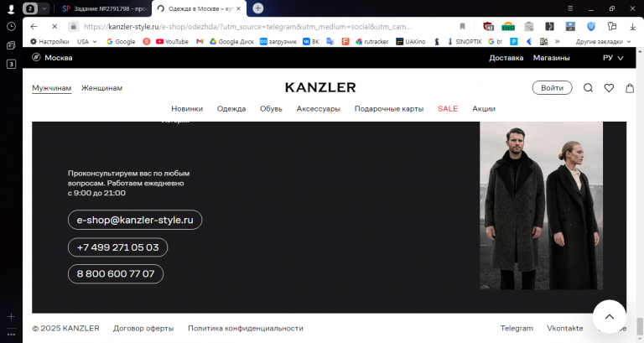Viewport: 644px width, 343px height.
Task: Open the shopping bag icon
Action: [x=630, y=88]
